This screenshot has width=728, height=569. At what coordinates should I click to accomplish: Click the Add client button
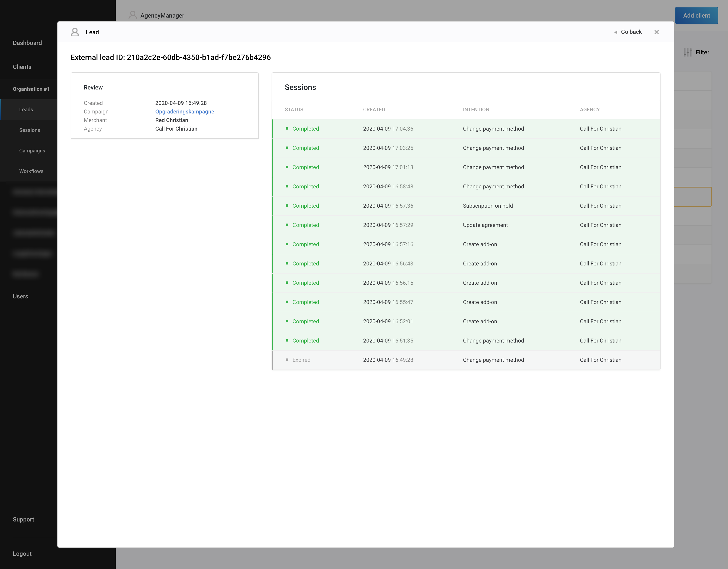696,15
